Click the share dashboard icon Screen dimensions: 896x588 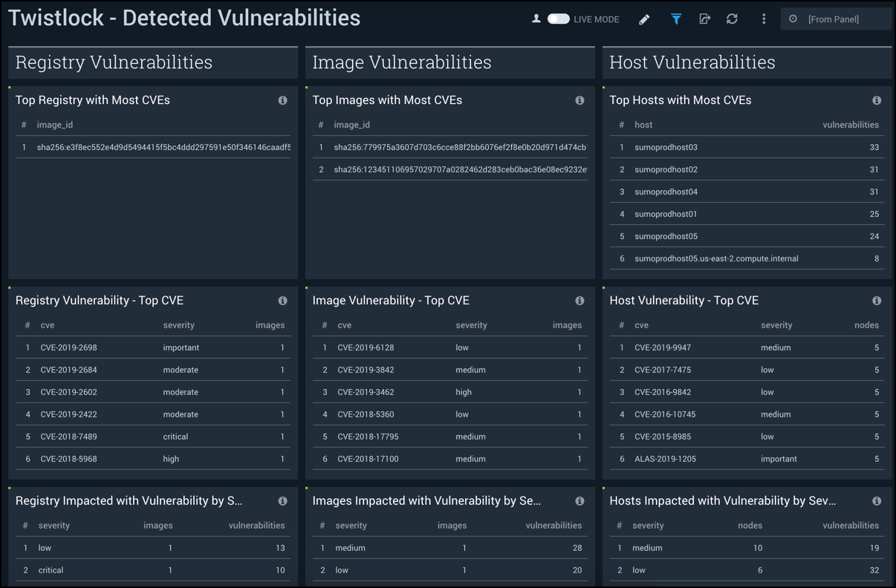click(704, 19)
